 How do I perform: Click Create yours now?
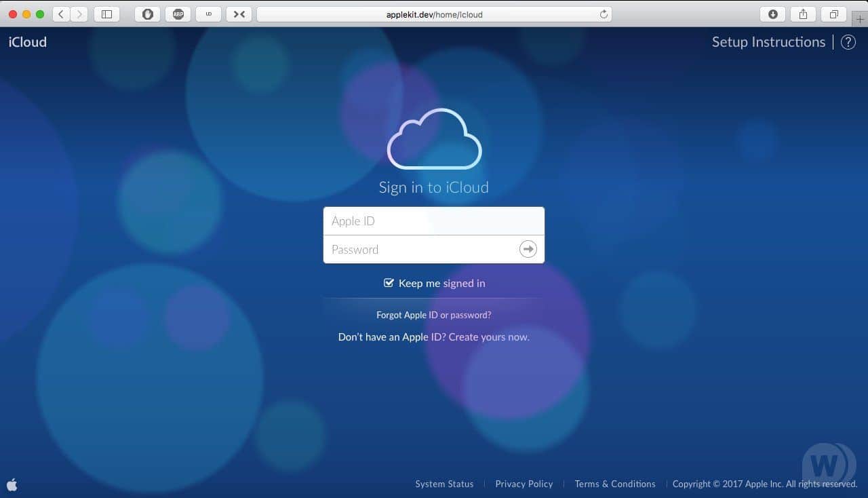pos(488,337)
